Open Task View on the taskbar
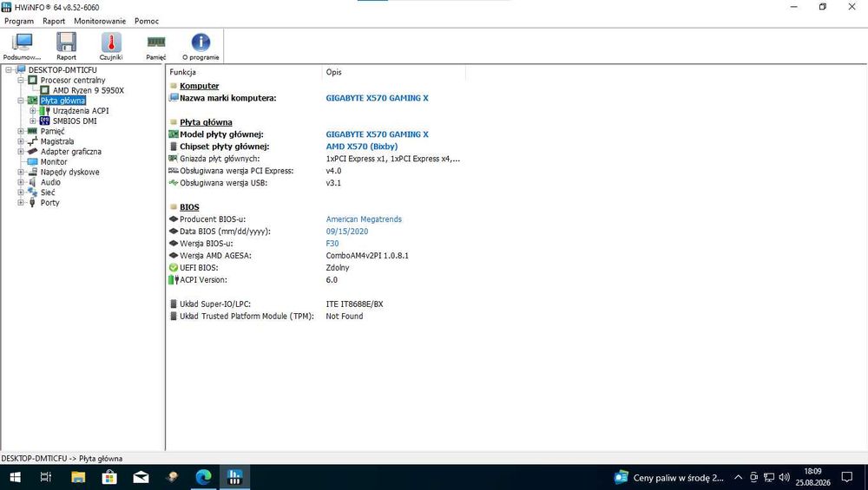 [x=46, y=477]
